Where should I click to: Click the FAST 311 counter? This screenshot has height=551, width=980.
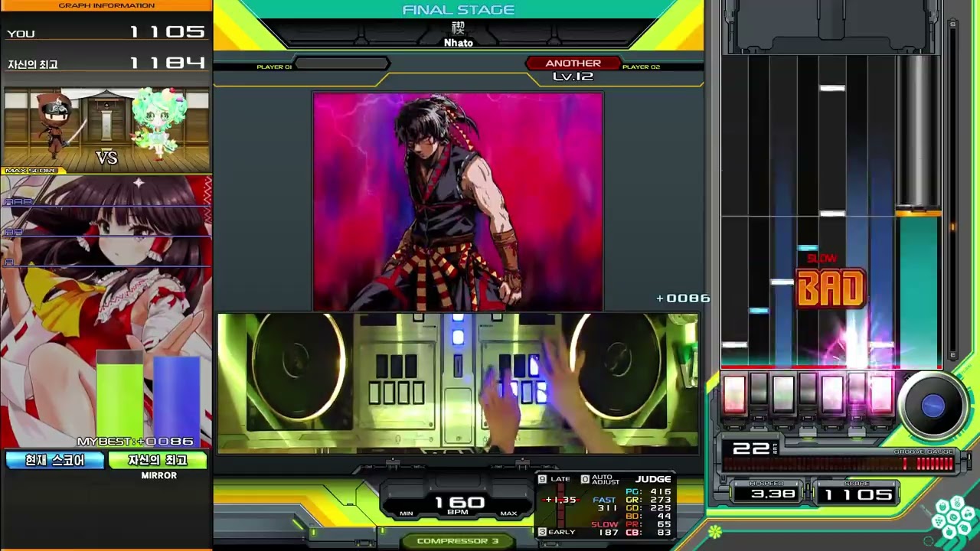(x=605, y=504)
